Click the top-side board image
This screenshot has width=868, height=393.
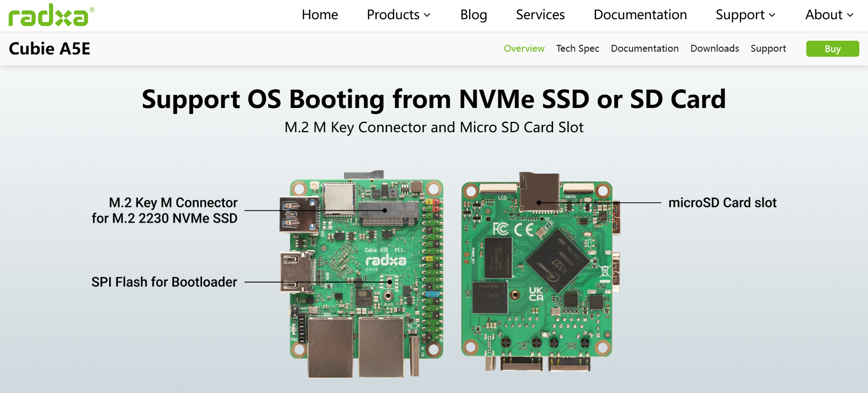(362, 275)
